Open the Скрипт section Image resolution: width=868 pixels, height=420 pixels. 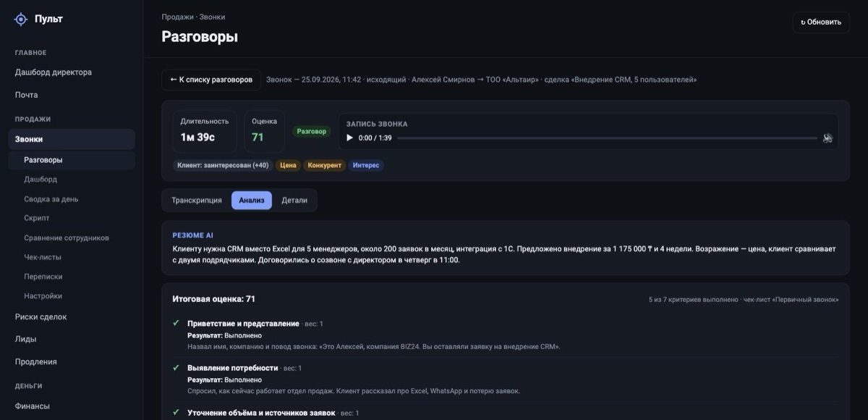[71, 219]
